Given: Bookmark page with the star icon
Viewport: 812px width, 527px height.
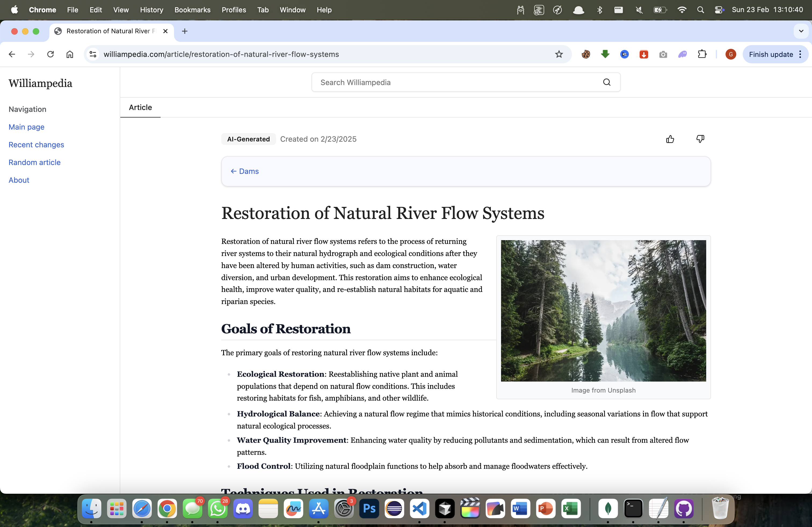Looking at the screenshot, I should point(559,54).
